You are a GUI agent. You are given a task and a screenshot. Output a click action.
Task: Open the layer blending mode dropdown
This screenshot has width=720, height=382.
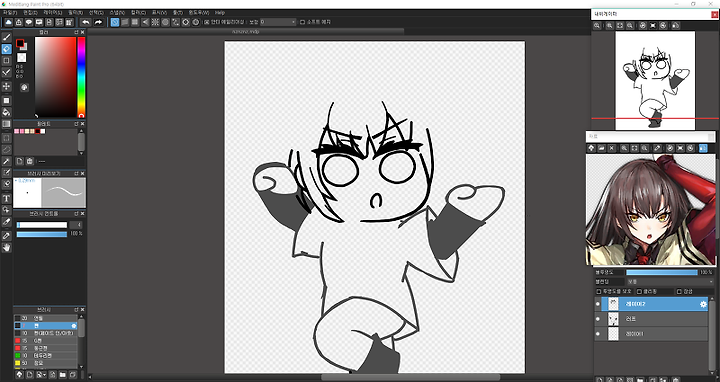[x=670, y=281]
